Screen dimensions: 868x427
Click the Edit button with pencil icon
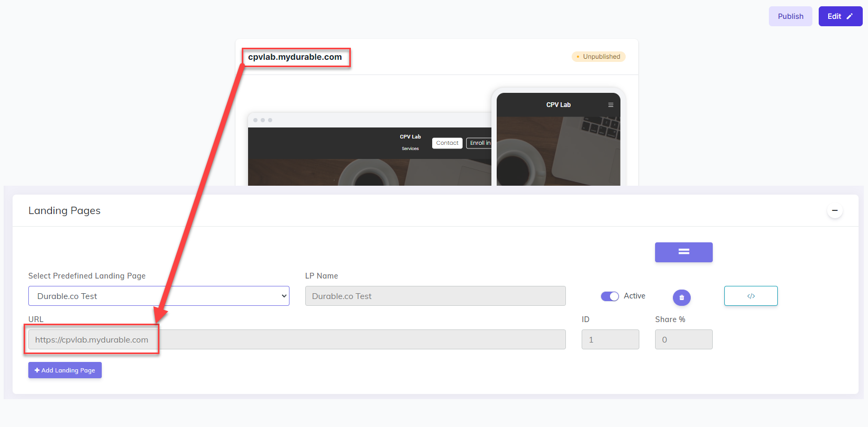(x=840, y=16)
